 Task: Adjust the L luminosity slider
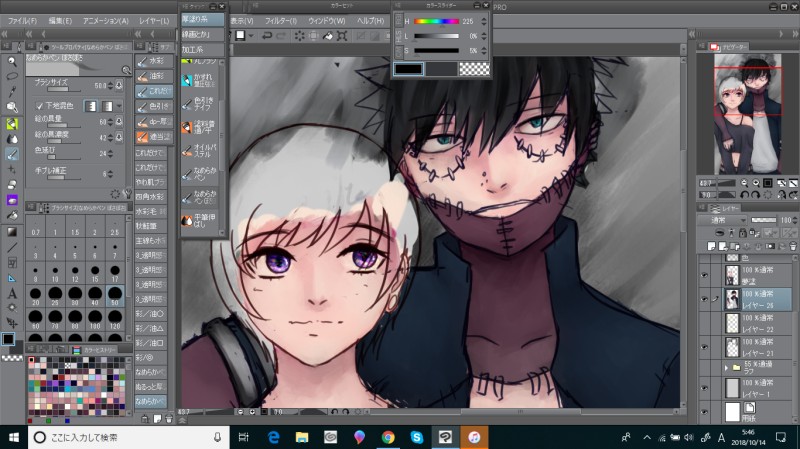[x=436, y=36]
